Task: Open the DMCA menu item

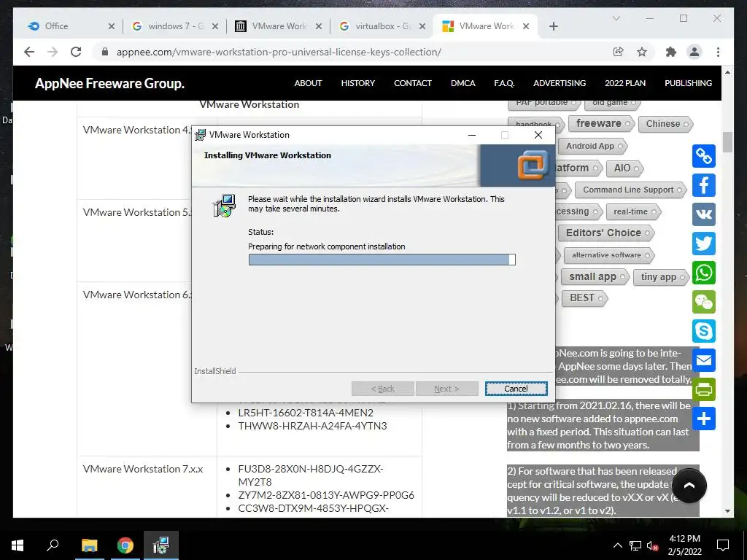Action: tap(463, 83)
